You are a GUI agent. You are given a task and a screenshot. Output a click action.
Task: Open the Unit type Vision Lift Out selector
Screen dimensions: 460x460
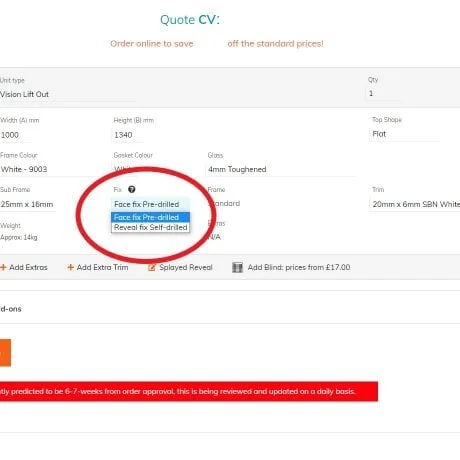click(67, 94)
